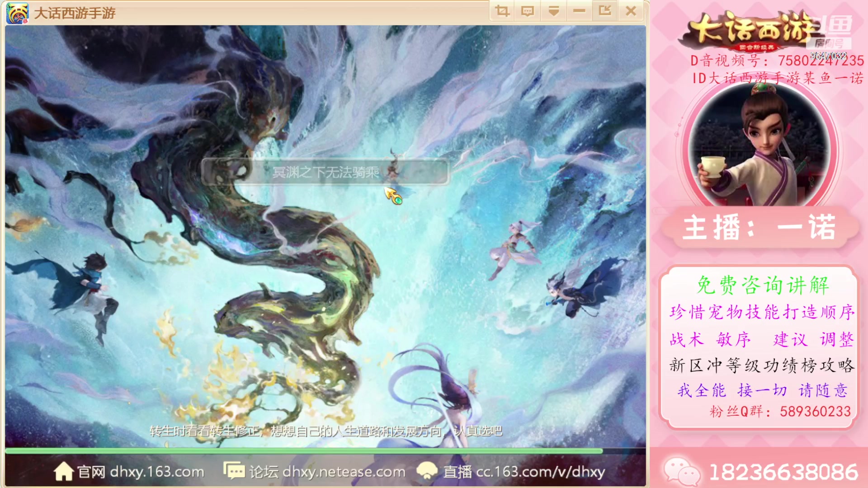Screen dimensions: 868x488
Task: Open the live link cc.163.com/v/dhxy
Action: pyautogui.click(x=540, y=472)
